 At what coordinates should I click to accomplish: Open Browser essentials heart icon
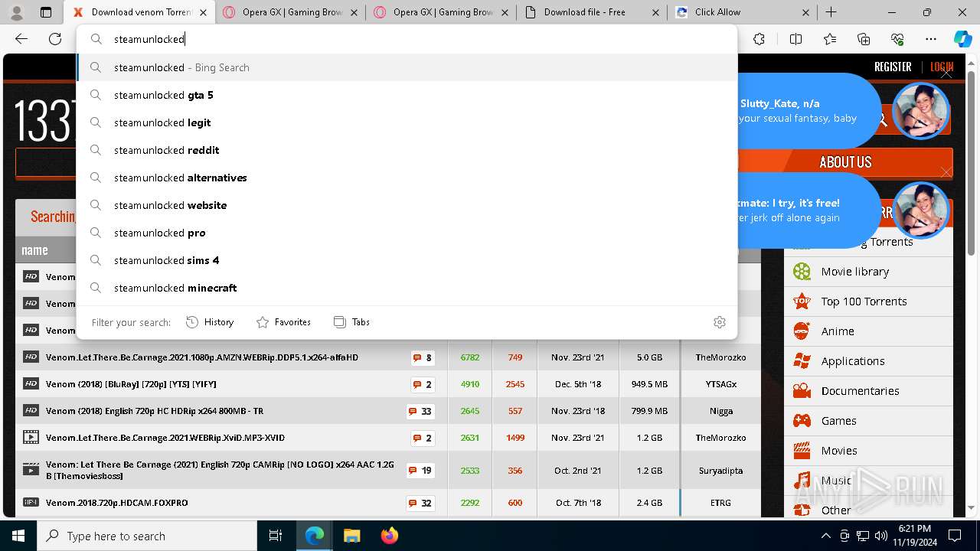pyautogui.click(x=897, y=39)
